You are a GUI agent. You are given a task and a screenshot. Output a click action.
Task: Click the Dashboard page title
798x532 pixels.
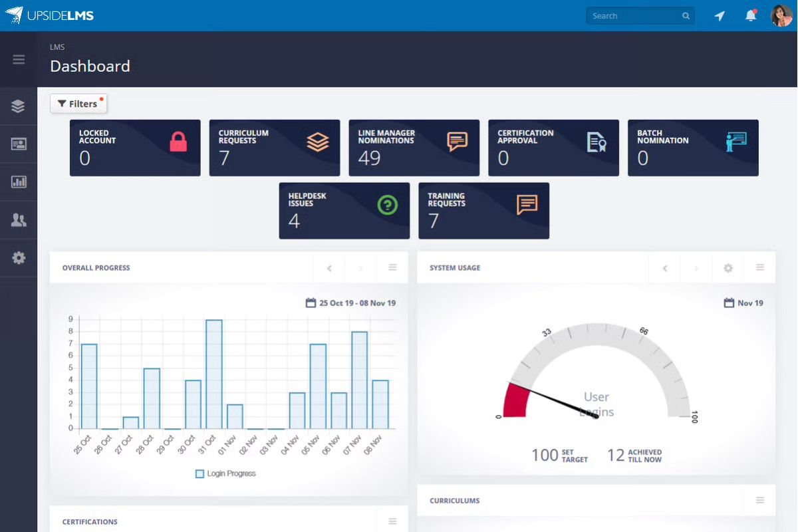click(x=90, y=66)
